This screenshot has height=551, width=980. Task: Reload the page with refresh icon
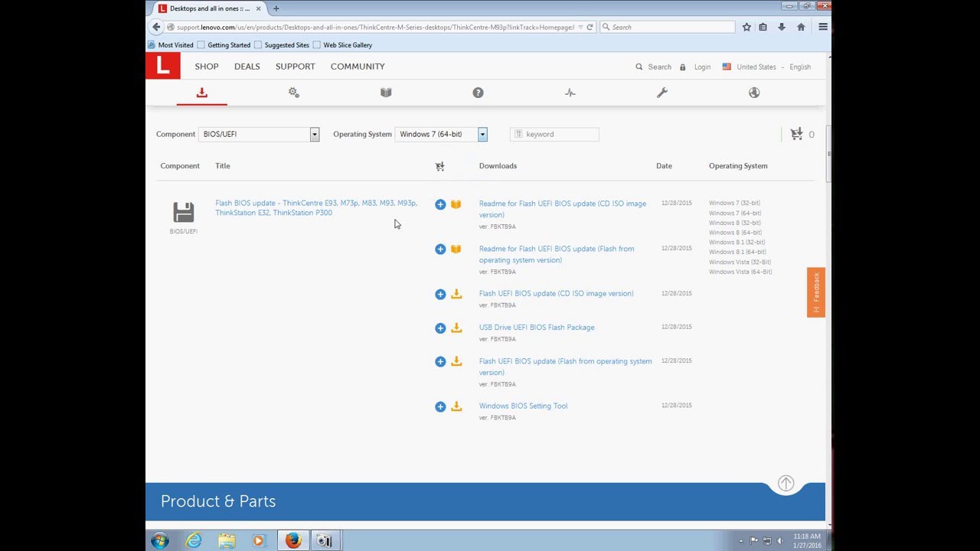pos(590,27)
